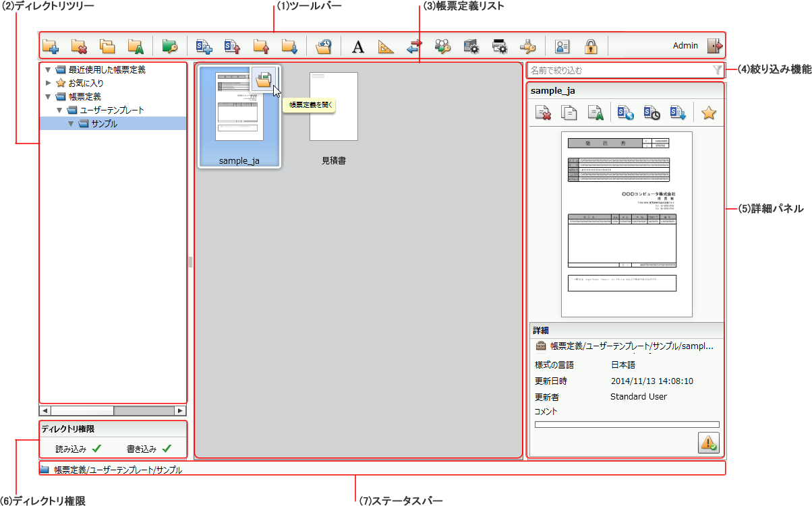Click the コメント input box in details
This screenshot has width=812, height=506.
[x=627, y=424]
